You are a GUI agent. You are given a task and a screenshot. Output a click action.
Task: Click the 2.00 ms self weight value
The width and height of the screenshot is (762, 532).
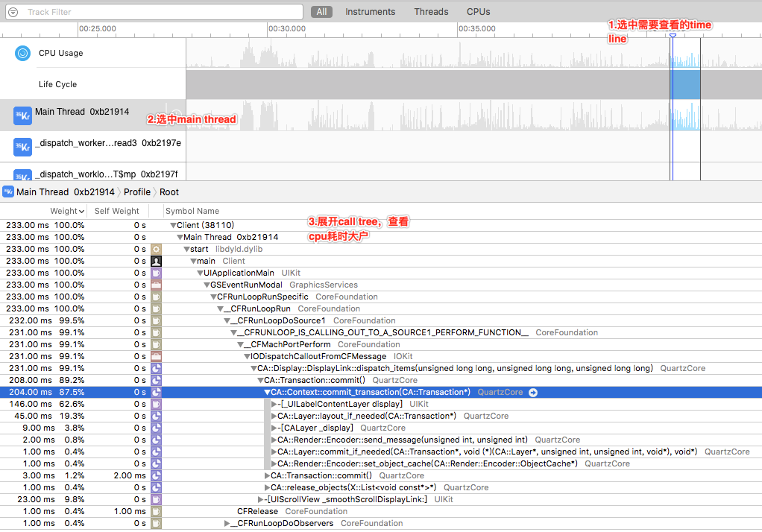[130, 475]
